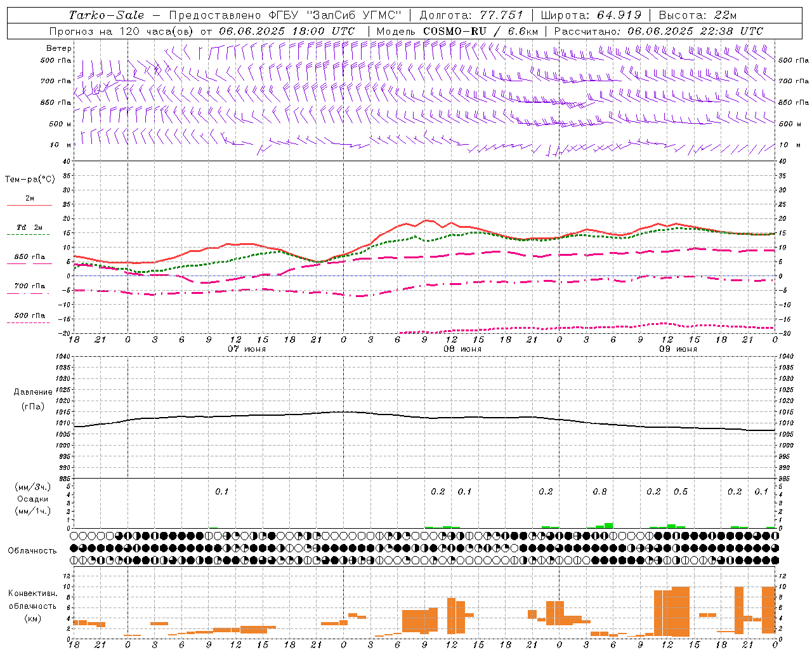The width and height of the screenshot is (812, 650).
Task: Click the 'Td 2м' dew point legend label
Action: [29, 227]
